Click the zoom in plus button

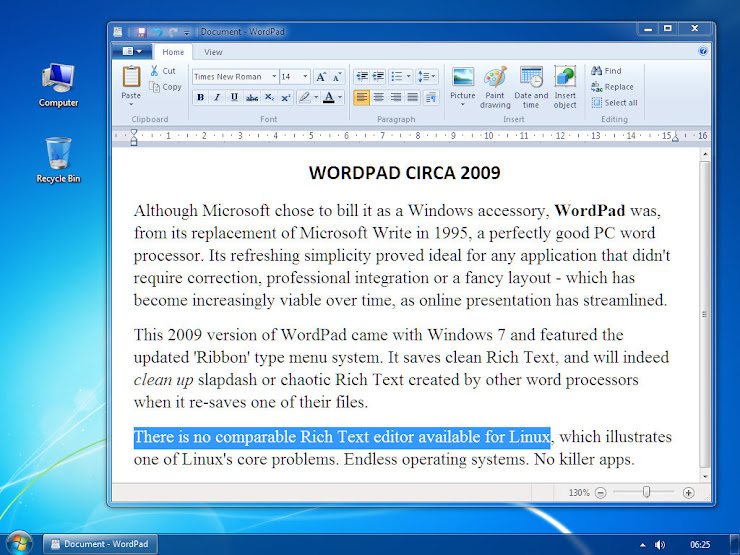pos(688,493)
